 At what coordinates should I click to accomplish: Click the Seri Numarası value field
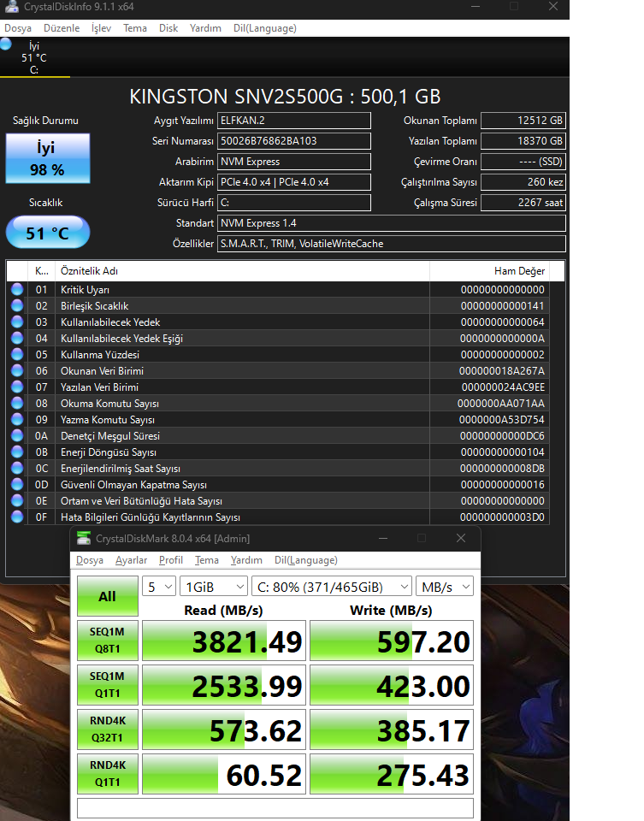[x=293, y=141]
